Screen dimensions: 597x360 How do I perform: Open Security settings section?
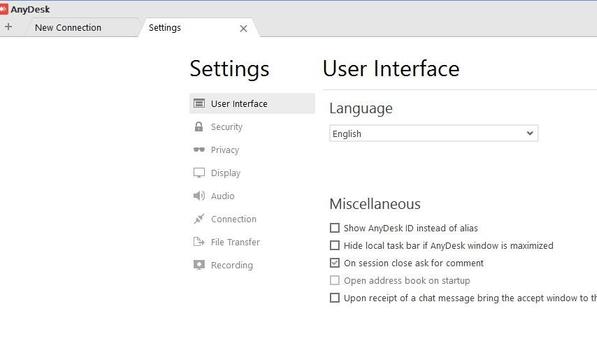click(252, 127)
